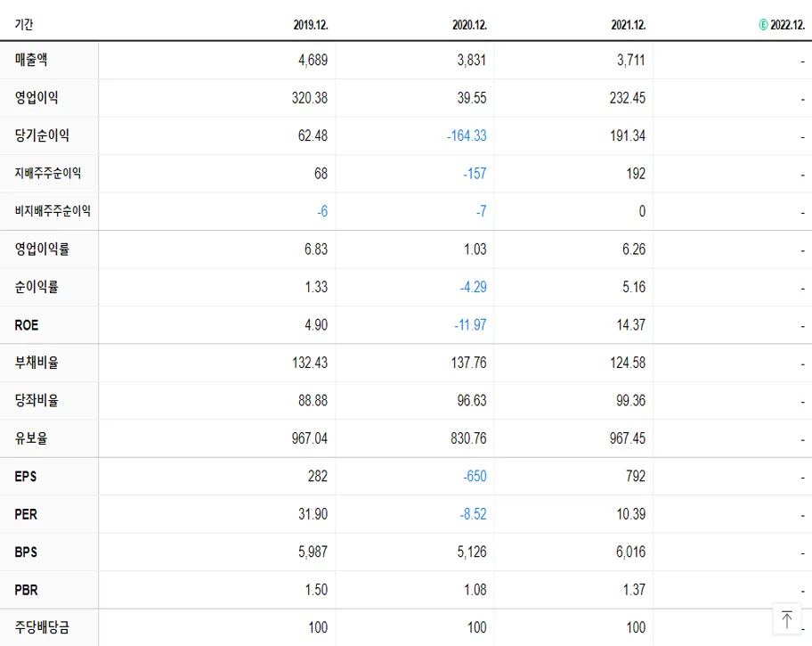Click the 지배주주순이익 row label
The height and width of the screenshot is (646, 812).
pos(48,173)
